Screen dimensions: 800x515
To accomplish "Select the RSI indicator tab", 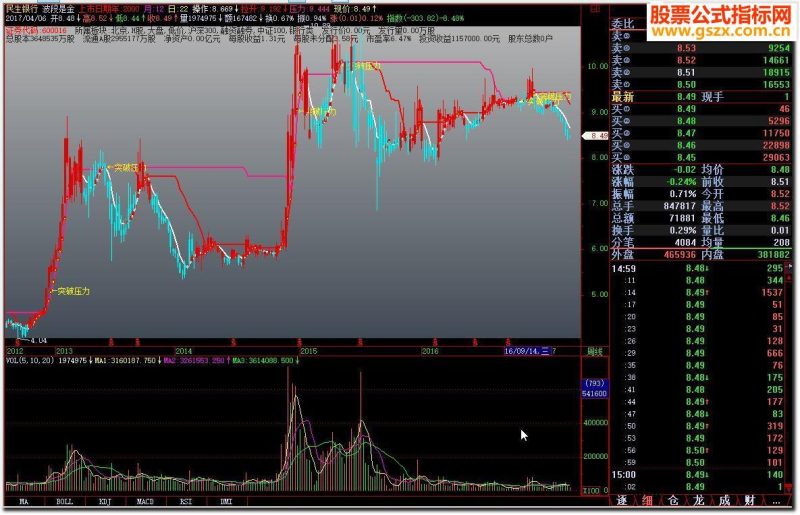I will pyautogui.click(x=186, y=502).
